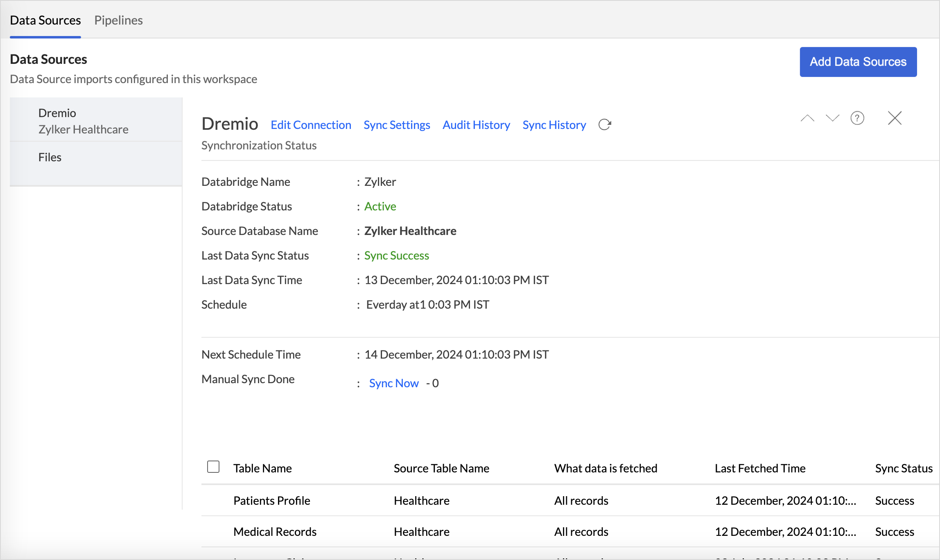Click Sync Now to trigger manual sync

394,383
